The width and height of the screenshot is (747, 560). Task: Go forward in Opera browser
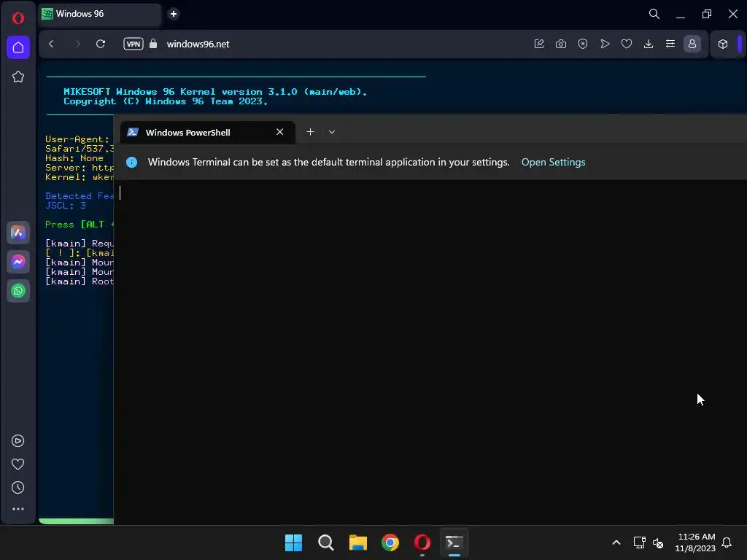click(x=77, y=44)
